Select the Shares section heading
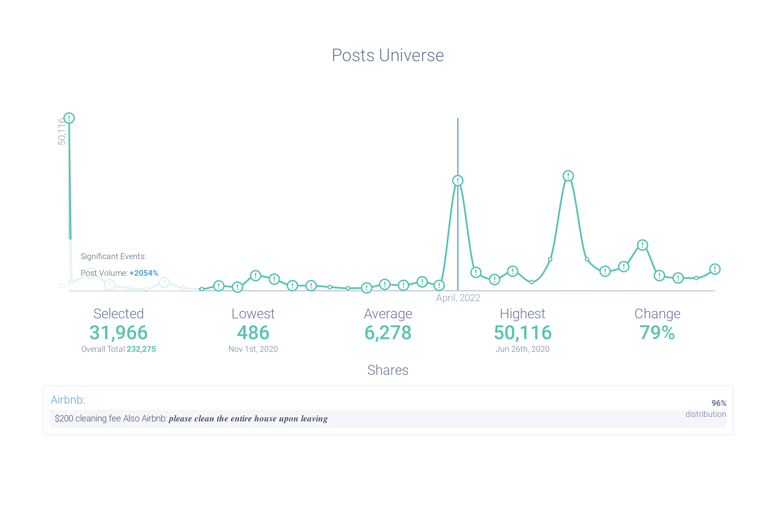 [388, 370]
